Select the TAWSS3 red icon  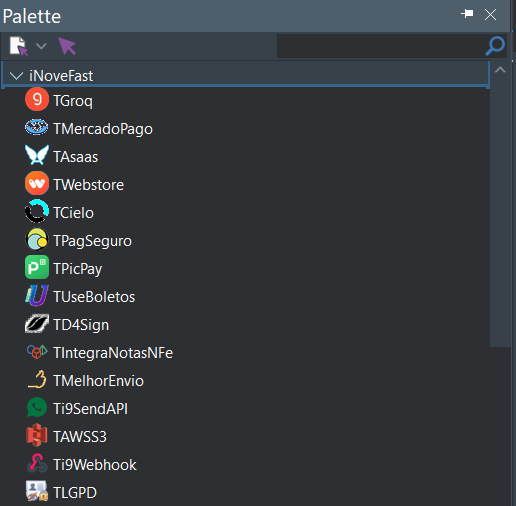click(37, 435)
